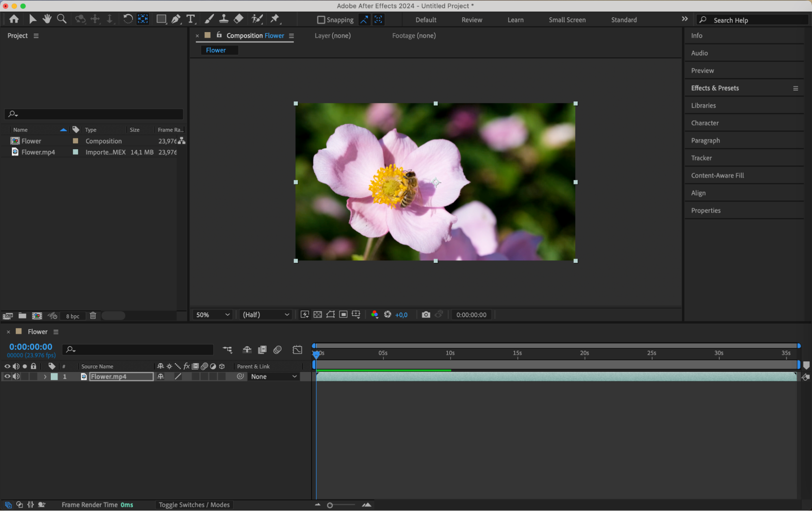The image size is (812, 511).
Task: Click the 8 bpc color depth button
Action: [x=73, y=316]
